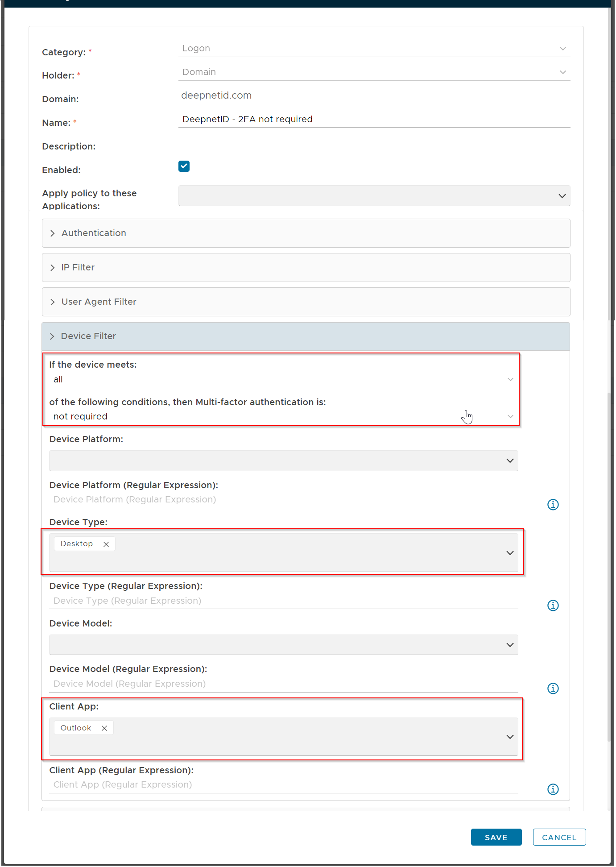Click info icon for Device Platform regex
Image resolution: width=616 pixels, height=867 pixels.
click(553, 505)
